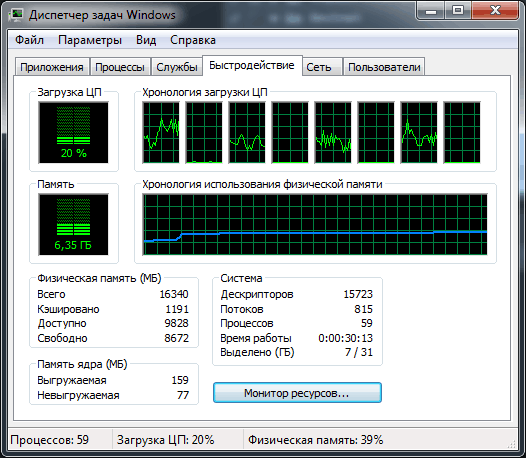Click the first CPU core history graph
This screenshot has height=458, width=526.
click(x=161, y=133)
